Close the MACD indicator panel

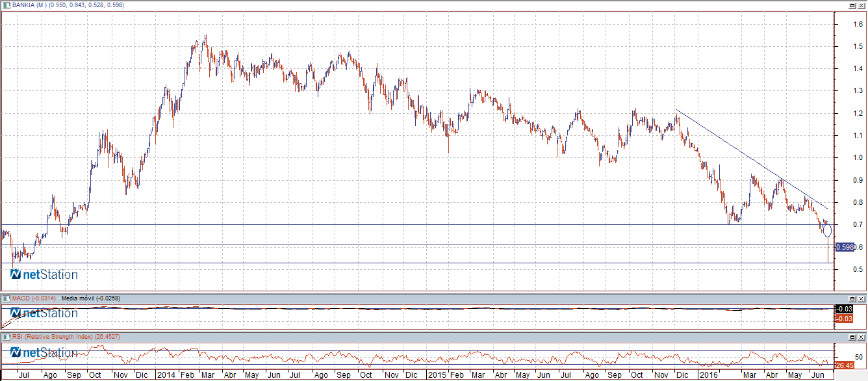tap(862, 298)
